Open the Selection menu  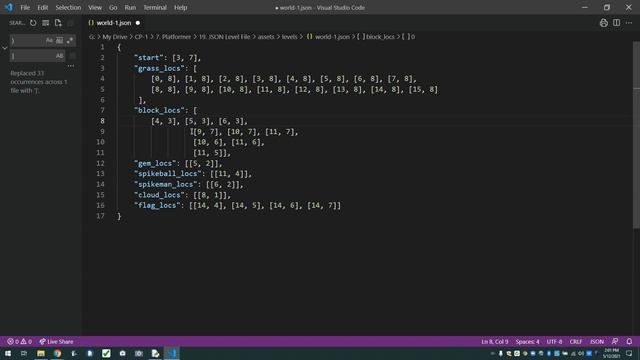pos(68,7)
